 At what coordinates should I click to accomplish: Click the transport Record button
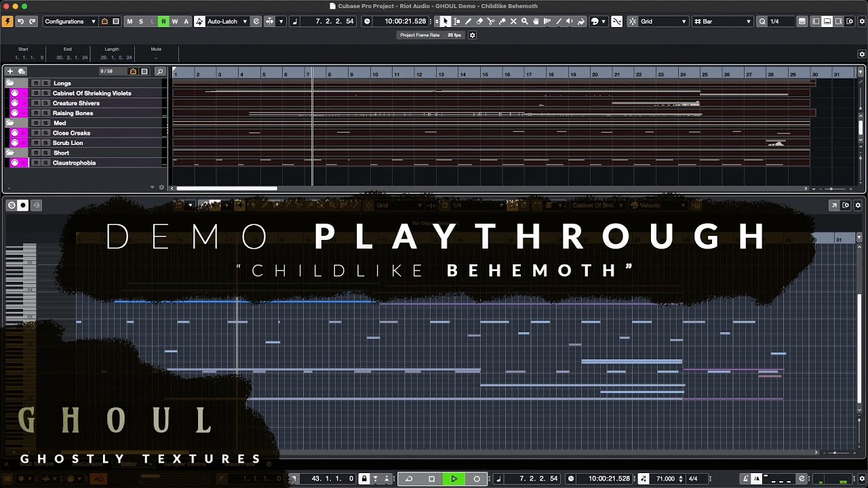477,479
